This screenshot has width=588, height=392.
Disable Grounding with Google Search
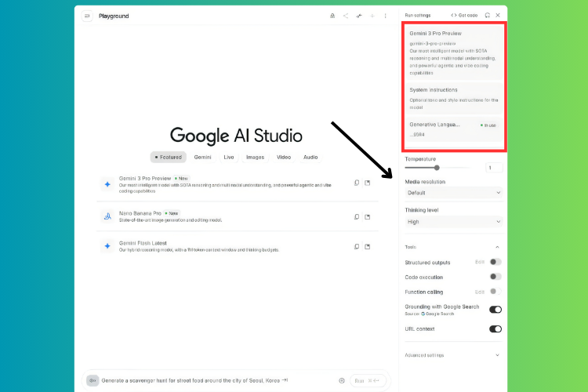pos(495,310)
